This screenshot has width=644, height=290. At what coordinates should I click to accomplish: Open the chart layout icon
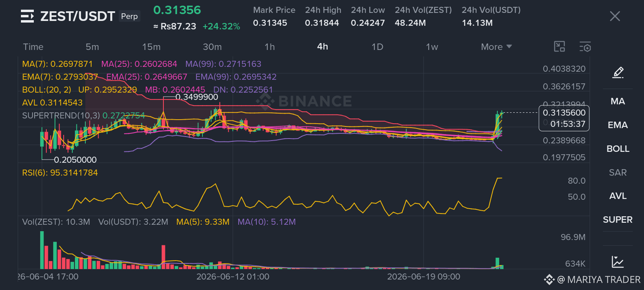pos(559,47)
